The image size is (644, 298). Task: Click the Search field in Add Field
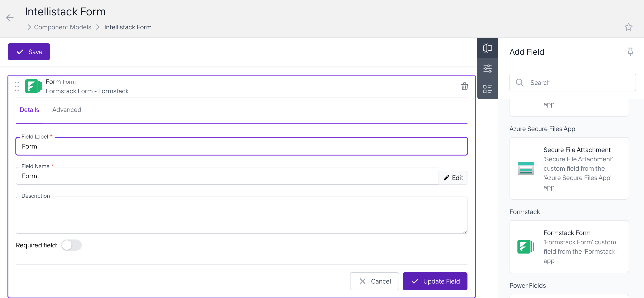pyautogui.click(x=573, y=83)
